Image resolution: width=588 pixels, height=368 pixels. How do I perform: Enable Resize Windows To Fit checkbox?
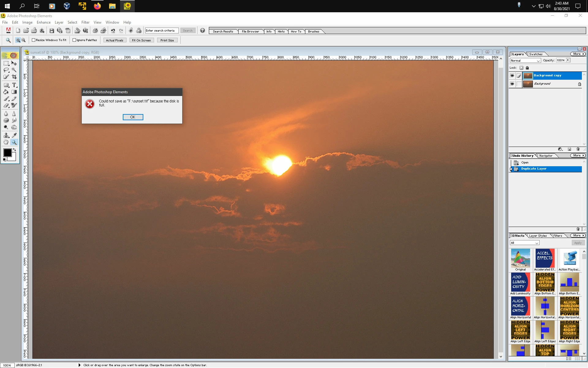(34, 40)
